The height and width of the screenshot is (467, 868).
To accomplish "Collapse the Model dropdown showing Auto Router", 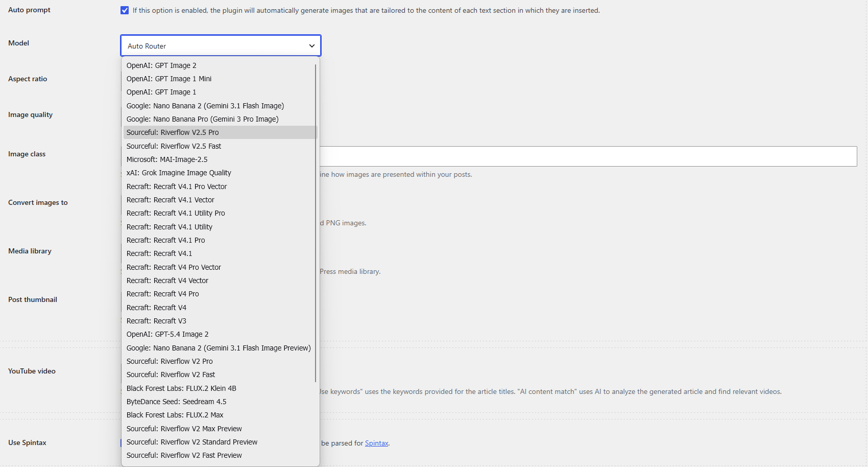I will (221, 45).
